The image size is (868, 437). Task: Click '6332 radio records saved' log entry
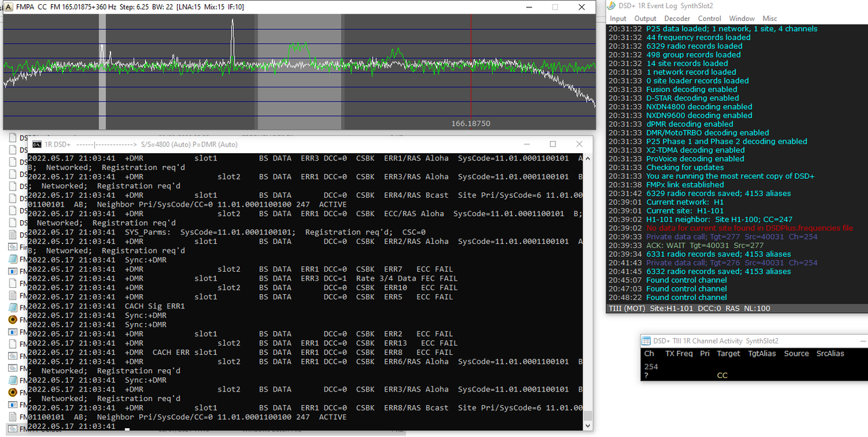718,272
